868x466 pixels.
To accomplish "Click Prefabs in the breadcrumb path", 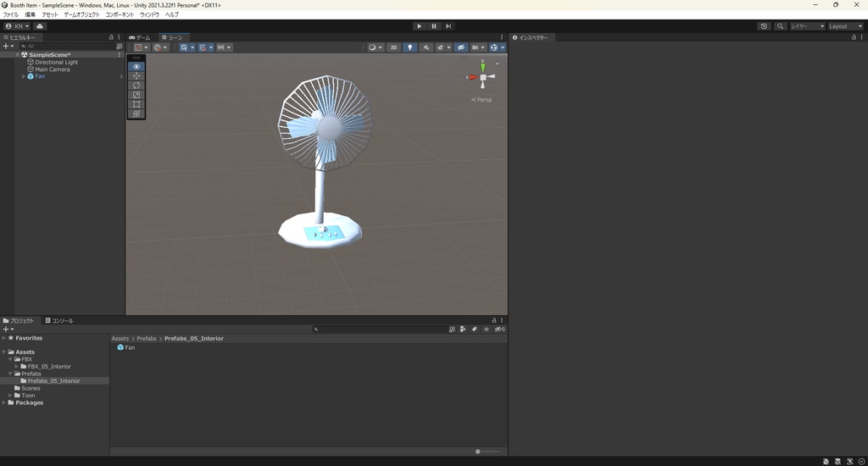I will point(147,338).
